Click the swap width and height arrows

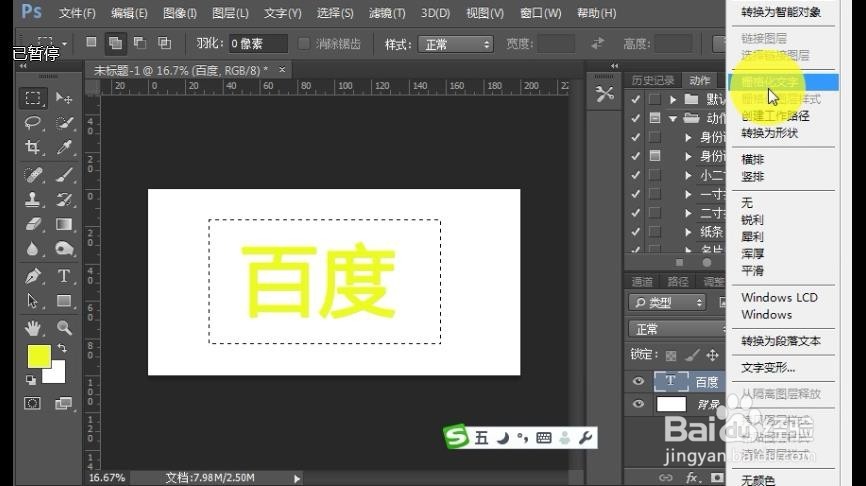(598, 44)
